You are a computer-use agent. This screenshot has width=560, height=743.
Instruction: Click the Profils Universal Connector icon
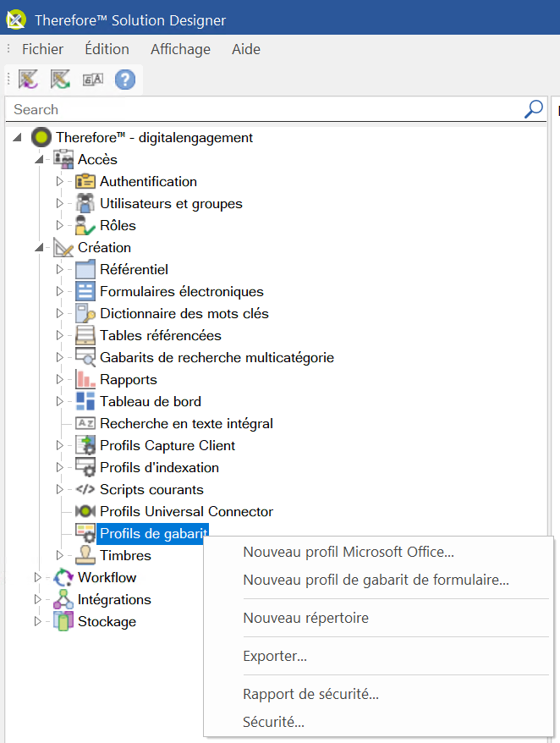(x=85, y=511)
